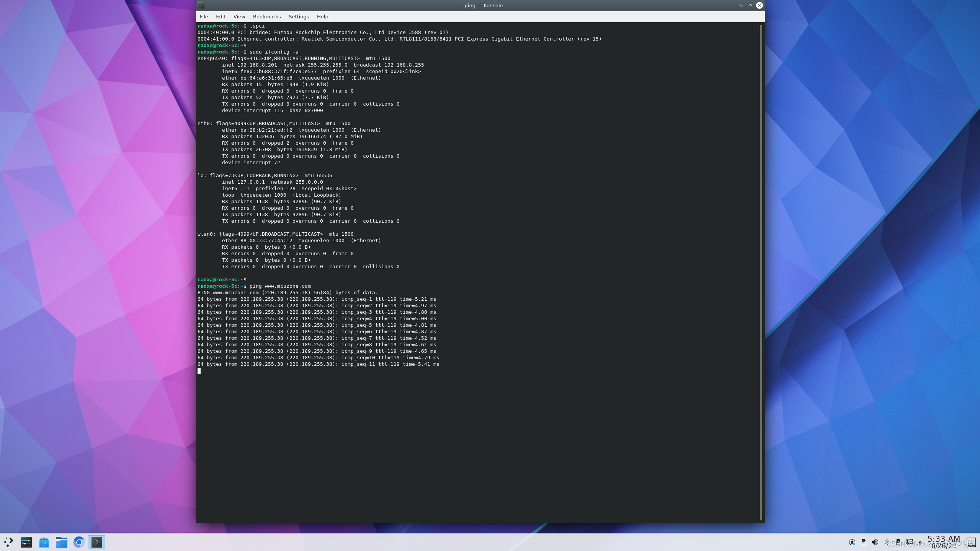Image resolution: width=980 pixels, height=551 pixels.
Task: Open Dolphin file manager from taskbar
Action: point(61,542)
